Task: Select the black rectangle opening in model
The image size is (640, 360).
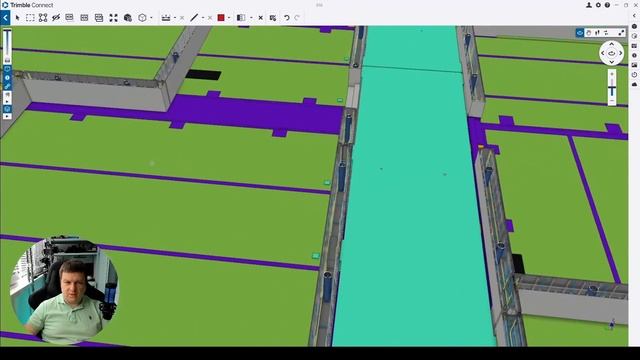Action: (203, 75)
